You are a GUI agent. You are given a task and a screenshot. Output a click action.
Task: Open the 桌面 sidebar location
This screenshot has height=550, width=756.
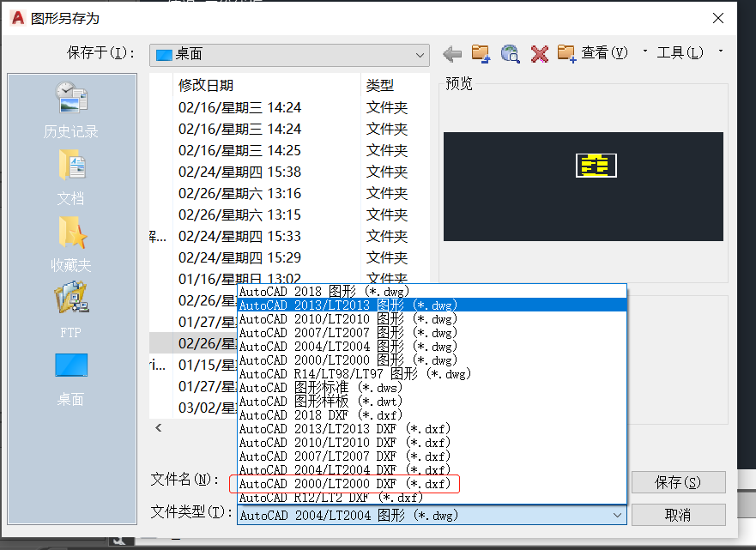point(71,380)
